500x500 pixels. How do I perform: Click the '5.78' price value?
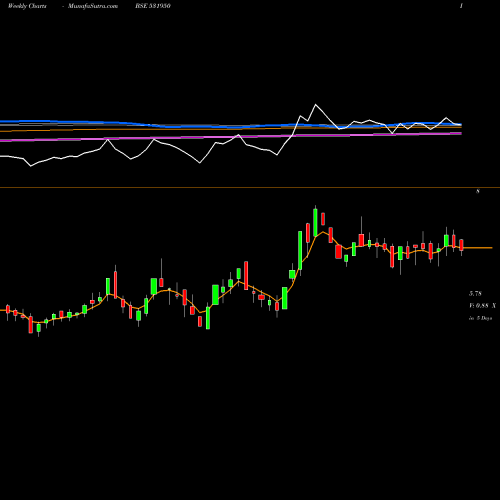475,294
